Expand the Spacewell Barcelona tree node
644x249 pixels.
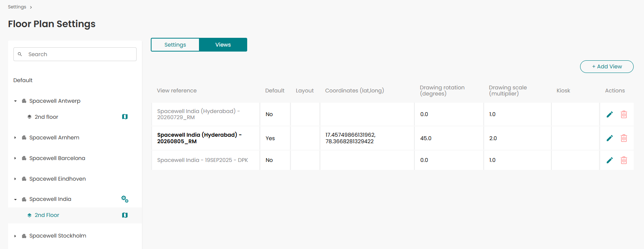click(15, 158)
